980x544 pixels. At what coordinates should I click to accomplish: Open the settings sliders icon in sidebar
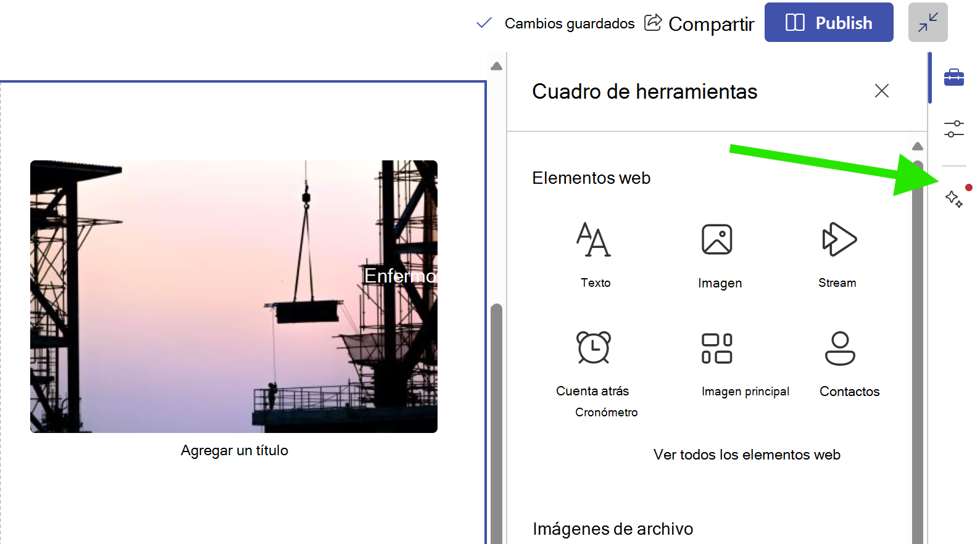pos(953,129)
